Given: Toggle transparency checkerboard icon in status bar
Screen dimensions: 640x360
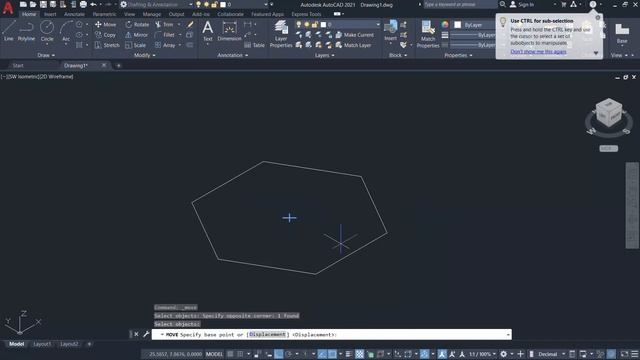Looking at the screenshot, I should coord(359,354).
